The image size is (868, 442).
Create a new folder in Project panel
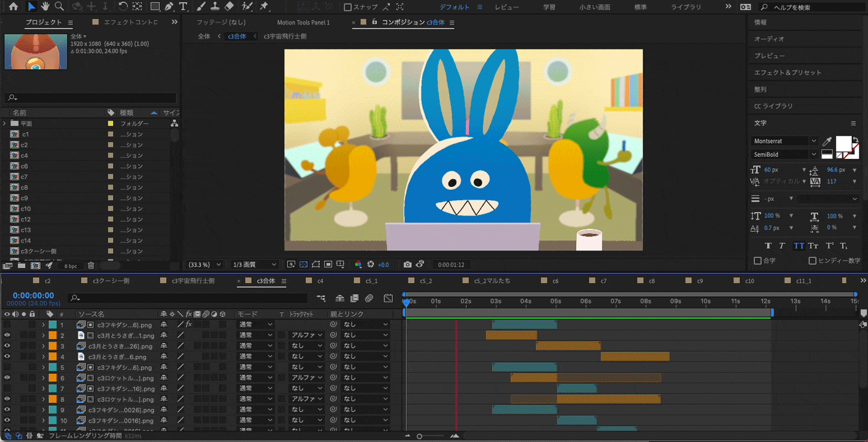point(22,266)
